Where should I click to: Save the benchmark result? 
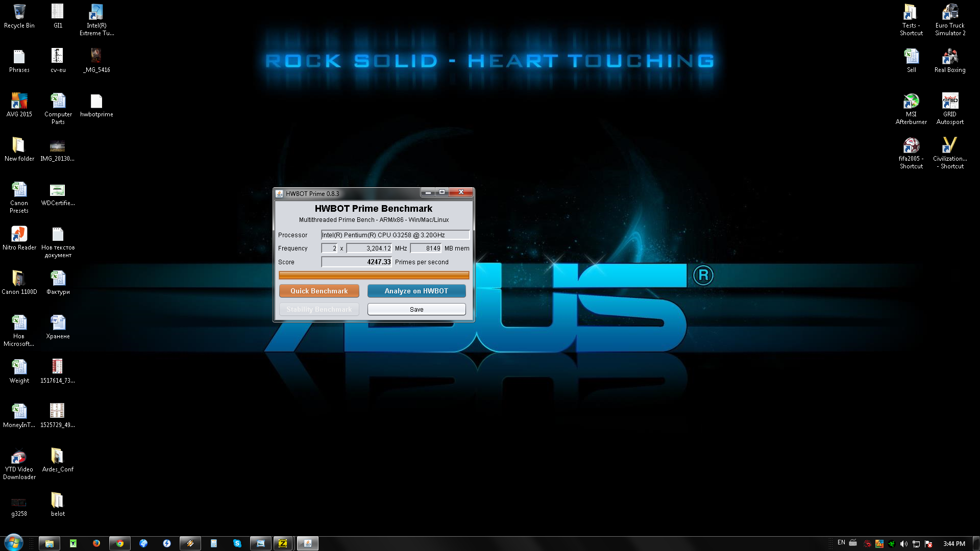(416, 309)
